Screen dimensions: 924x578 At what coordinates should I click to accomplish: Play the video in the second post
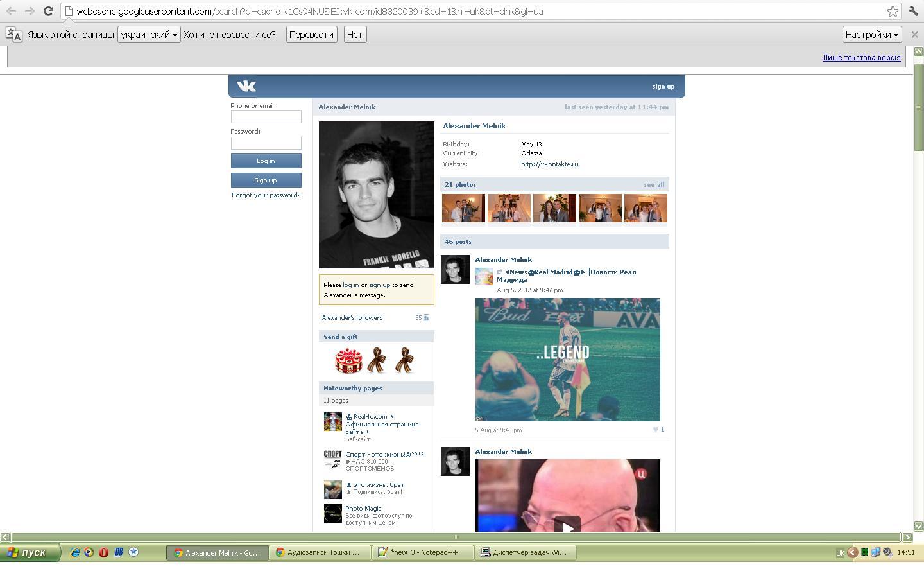[x=567, y=527]
